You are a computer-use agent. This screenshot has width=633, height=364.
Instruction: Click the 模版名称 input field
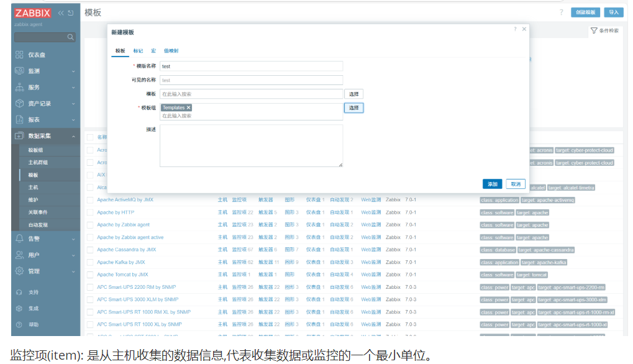point(251,66)
